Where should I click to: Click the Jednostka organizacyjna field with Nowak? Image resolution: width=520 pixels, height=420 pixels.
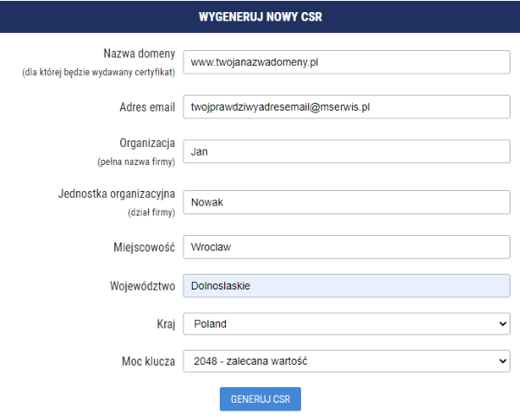[x=347, y=202]
